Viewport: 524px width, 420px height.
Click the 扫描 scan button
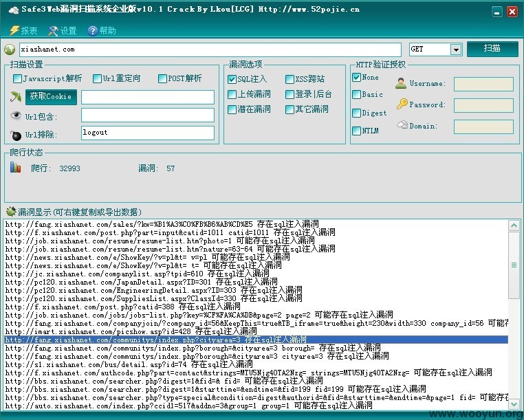(x=492, y=49)
